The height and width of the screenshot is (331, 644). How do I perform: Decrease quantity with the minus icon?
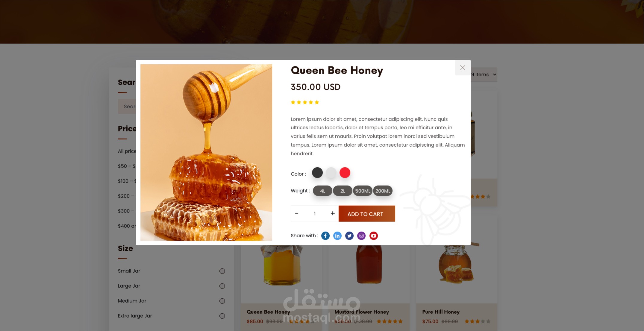click(297, 213)
